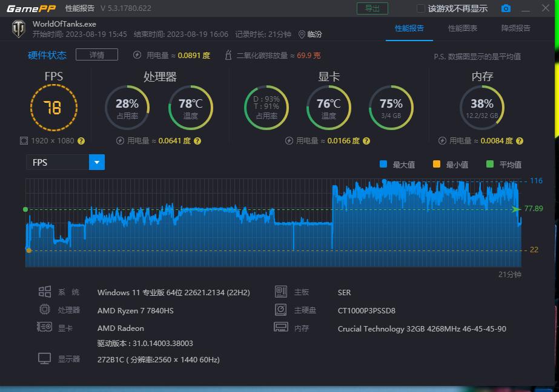This screenshot has height=392, width=559.
Task: Click the 详情 details button
Action: [x=97, y=55]
